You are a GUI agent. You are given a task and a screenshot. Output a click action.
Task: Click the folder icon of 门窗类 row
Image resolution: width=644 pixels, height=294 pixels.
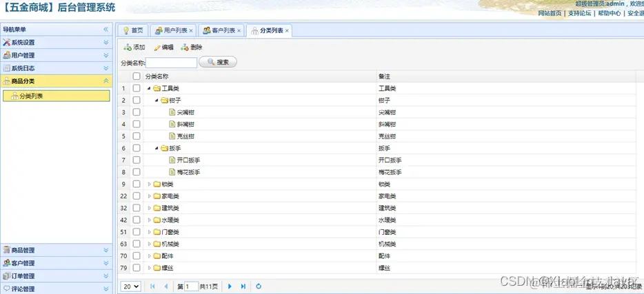click(x=157, y=232)
